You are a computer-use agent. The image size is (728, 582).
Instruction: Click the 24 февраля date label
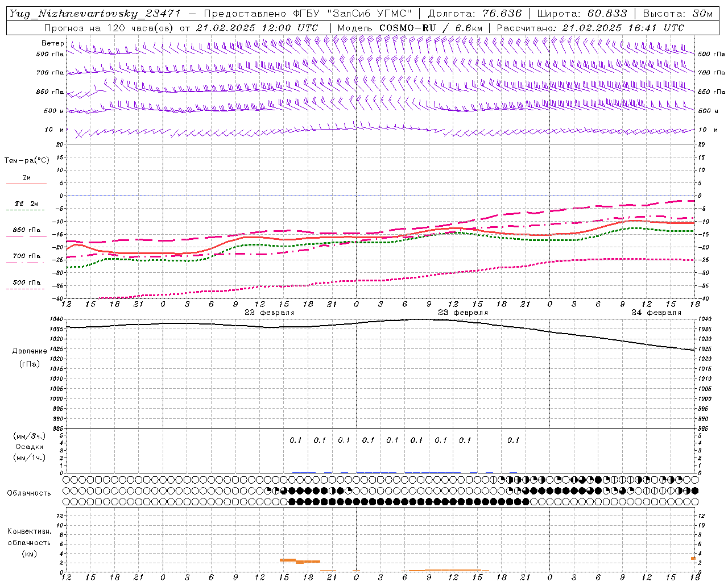(656, 313)
